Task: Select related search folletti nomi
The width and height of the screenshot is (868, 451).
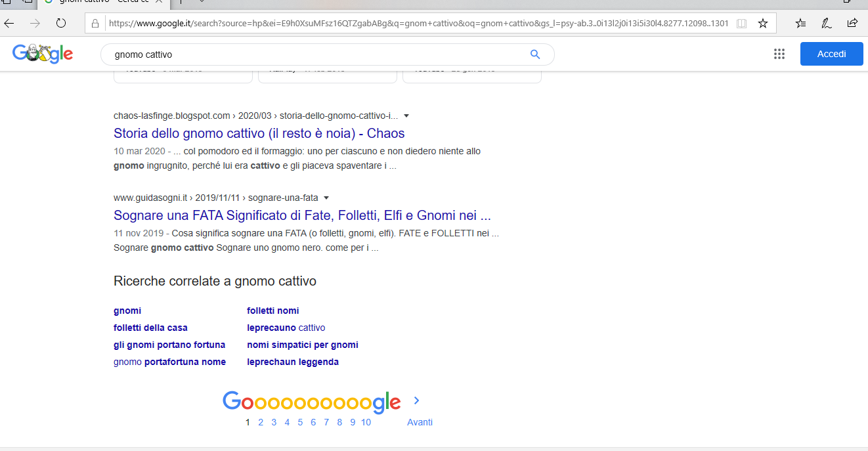Action: 273,311
